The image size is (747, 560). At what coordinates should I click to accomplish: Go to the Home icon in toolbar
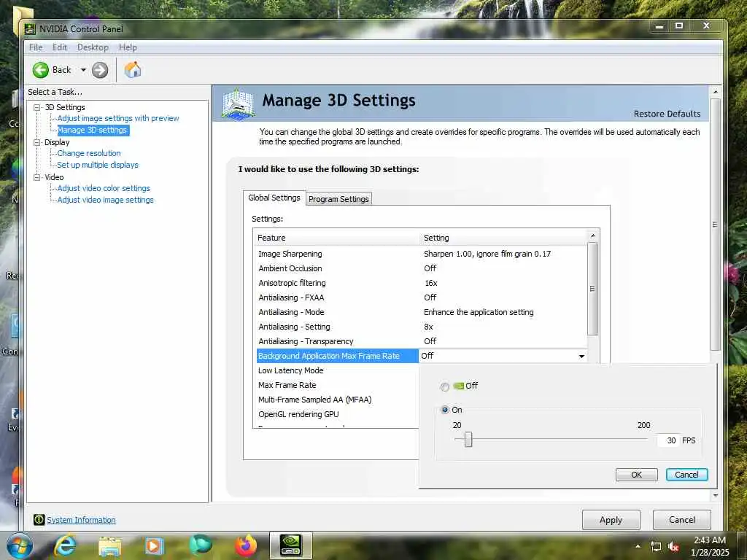(133, 69)
